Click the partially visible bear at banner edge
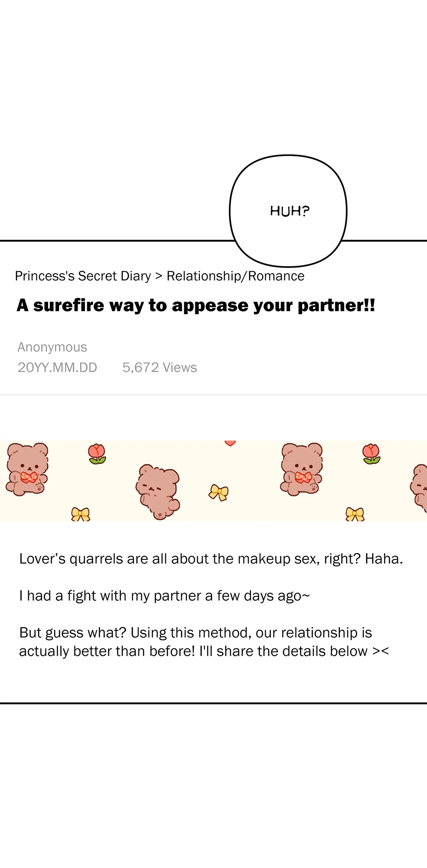Viewport: 427px width, 868px height. coord(419,488)
